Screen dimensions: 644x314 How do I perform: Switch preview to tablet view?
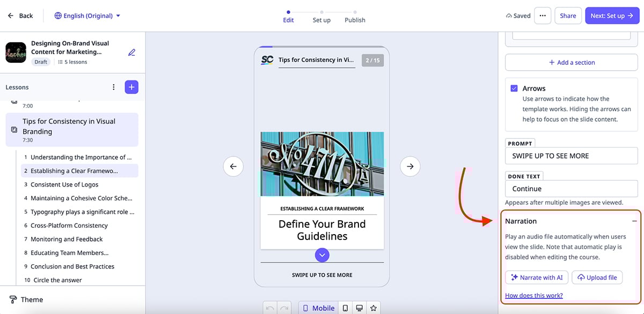coord(346,308)
